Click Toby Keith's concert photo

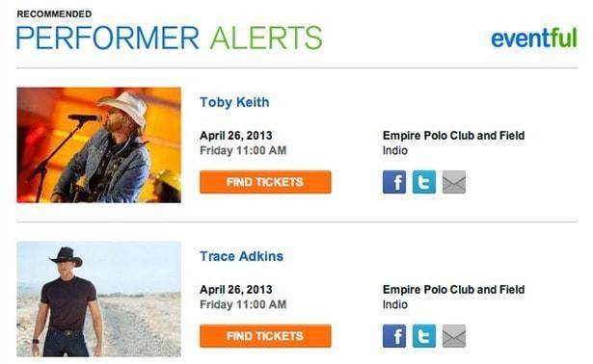tap(98, 145)
